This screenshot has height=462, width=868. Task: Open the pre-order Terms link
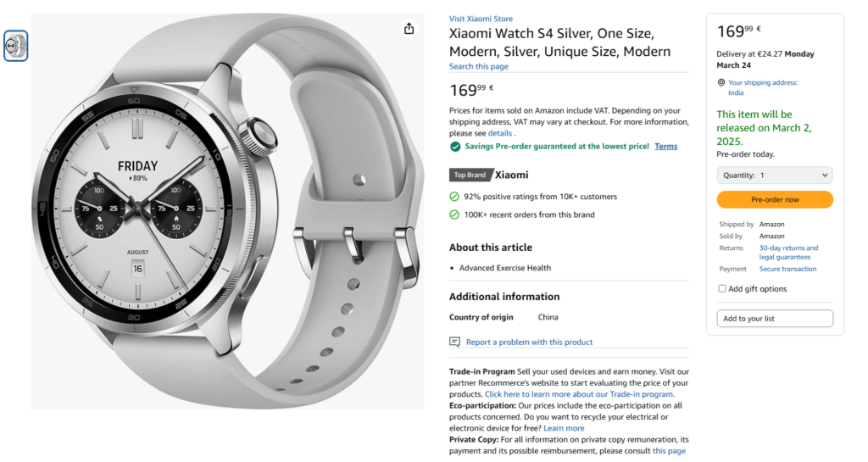tap(666, 147)
